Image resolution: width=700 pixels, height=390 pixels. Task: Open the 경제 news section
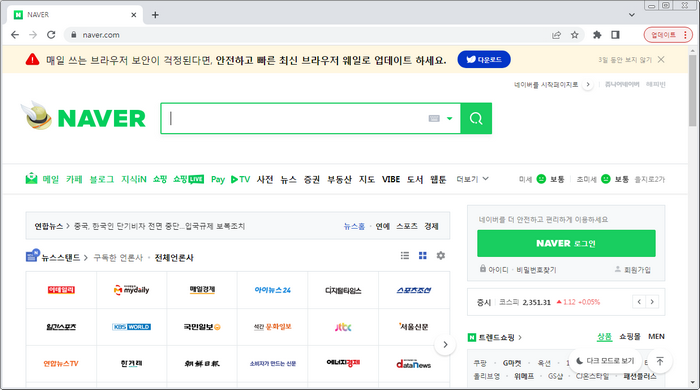click(x=431, y=226)
